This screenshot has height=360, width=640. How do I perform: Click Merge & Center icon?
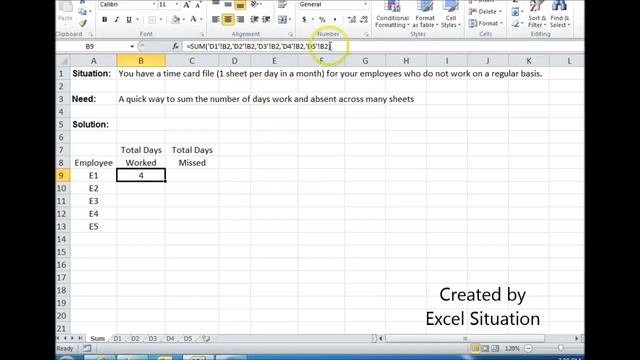pos(281,20)
